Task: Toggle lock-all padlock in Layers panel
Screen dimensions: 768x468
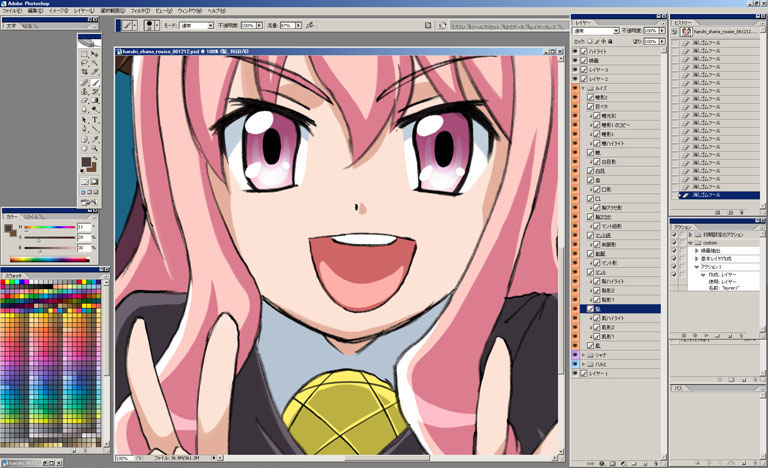Action: coord(610,41)
